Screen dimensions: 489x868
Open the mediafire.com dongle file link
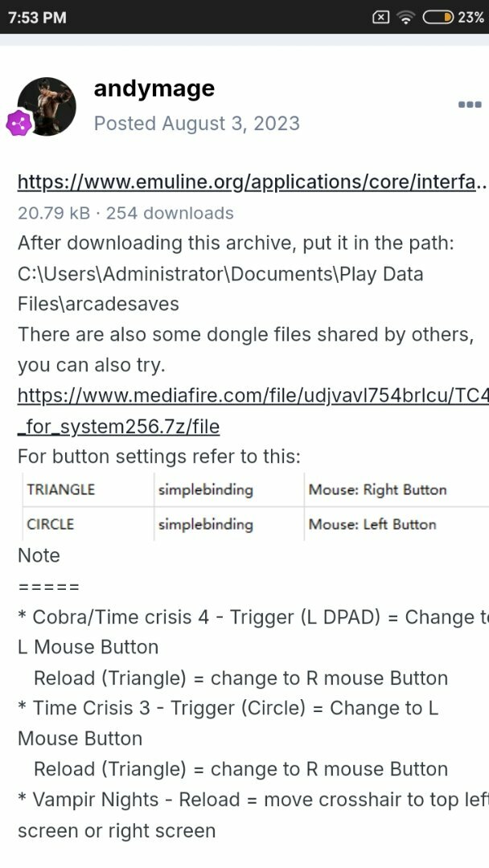coord(253,395)
